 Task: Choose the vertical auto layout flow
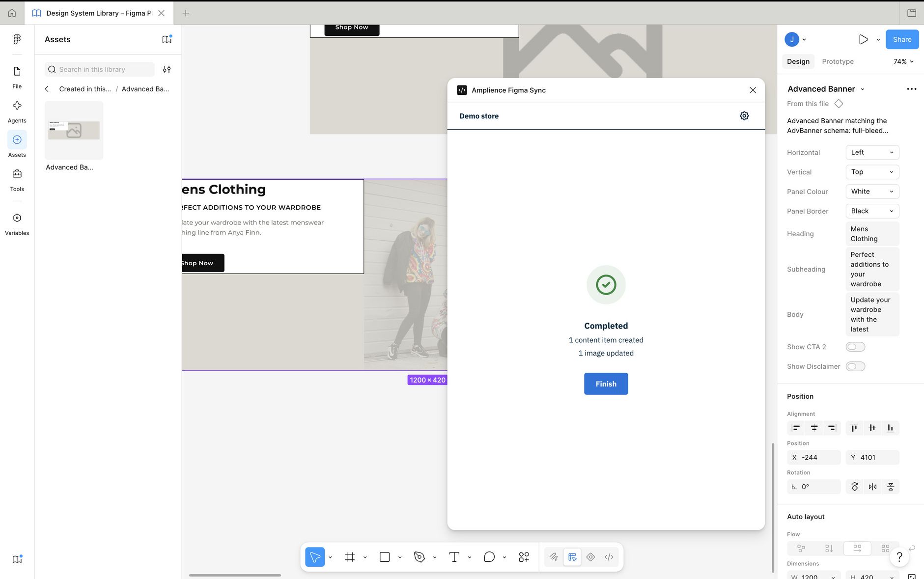(x=829, y=548)
